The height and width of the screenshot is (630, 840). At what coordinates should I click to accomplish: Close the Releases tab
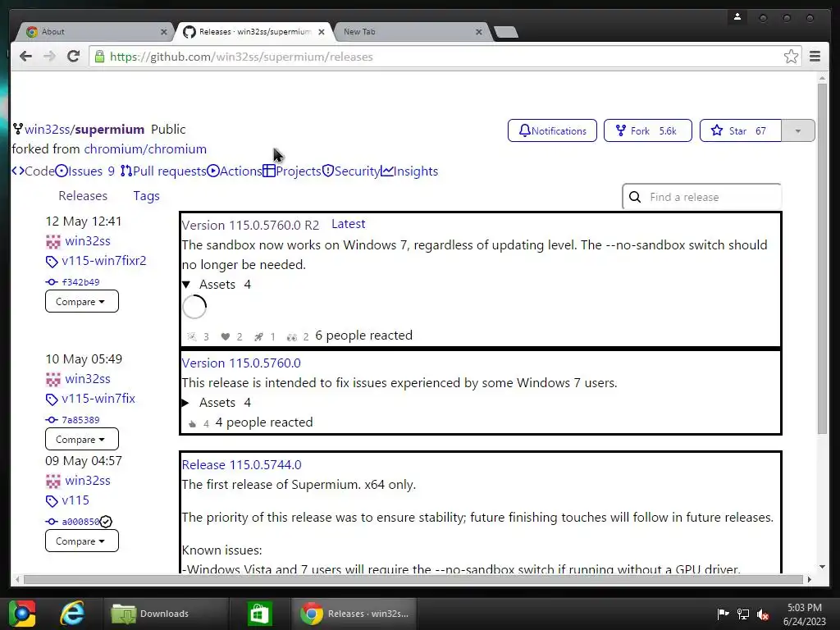coord(322,32)
